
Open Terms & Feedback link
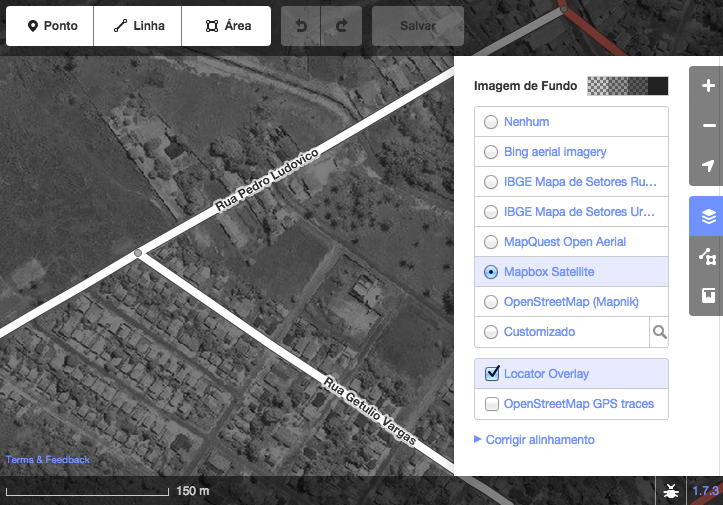click(48, 459)
